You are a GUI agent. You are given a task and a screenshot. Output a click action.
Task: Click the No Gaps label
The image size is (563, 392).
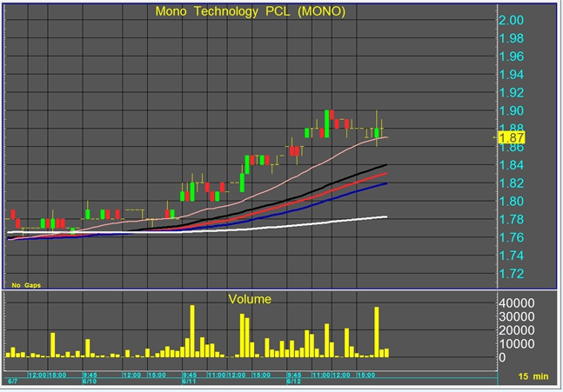click(x=26, y=285)
